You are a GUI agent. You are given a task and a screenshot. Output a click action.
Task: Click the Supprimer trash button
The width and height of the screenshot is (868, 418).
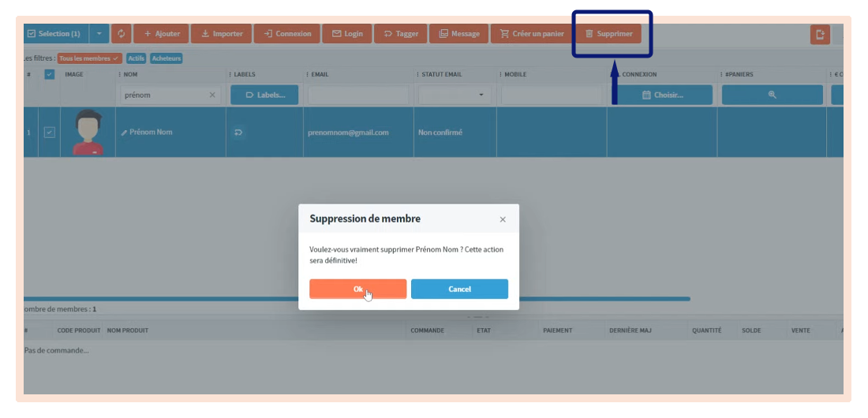click(x=608, y=34)
